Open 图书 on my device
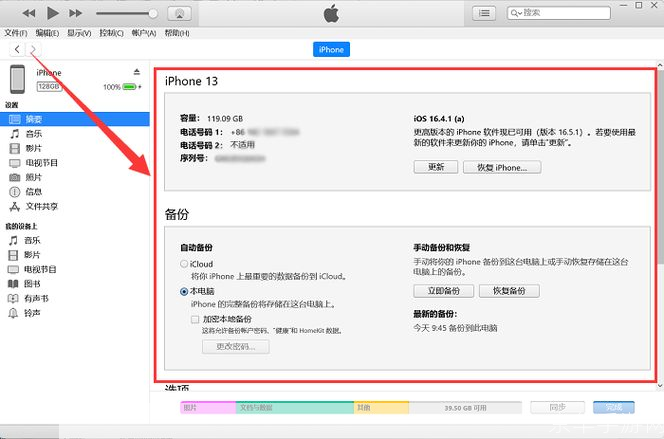664x439 pixels. click(32, 284)
